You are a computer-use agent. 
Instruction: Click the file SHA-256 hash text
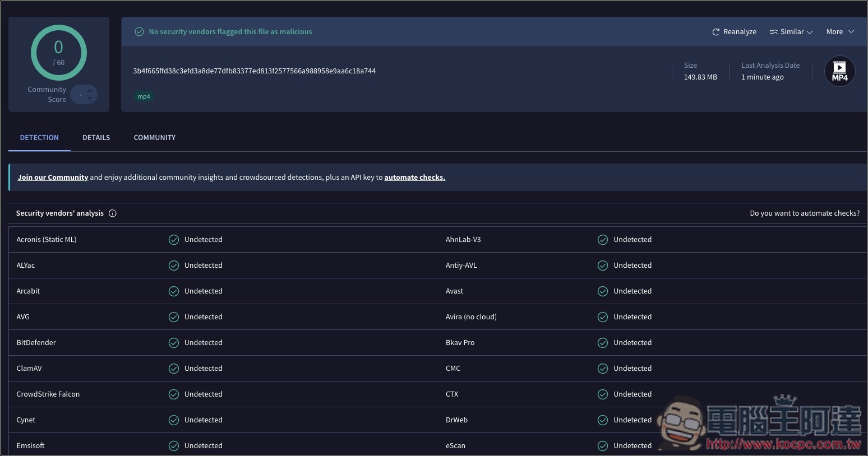255,71
